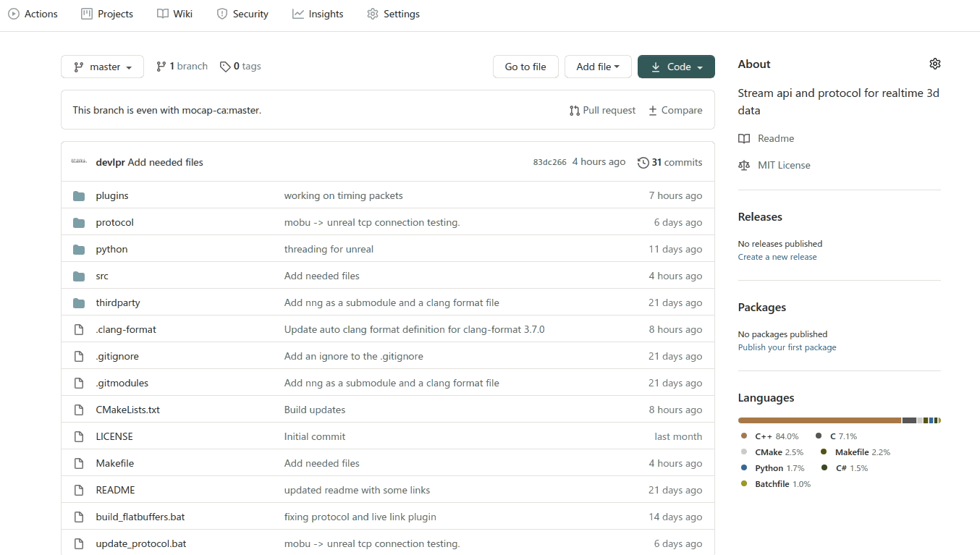Expand the Add file dropdown
The width and height of the screenshot is (980, 555).
point(597,67)
